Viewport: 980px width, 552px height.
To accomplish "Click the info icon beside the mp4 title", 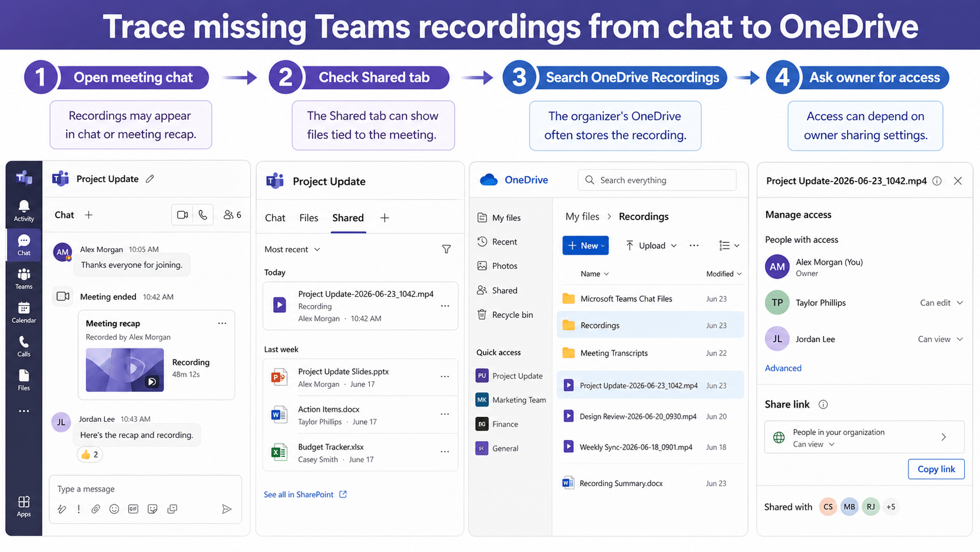I will point(937,181).
